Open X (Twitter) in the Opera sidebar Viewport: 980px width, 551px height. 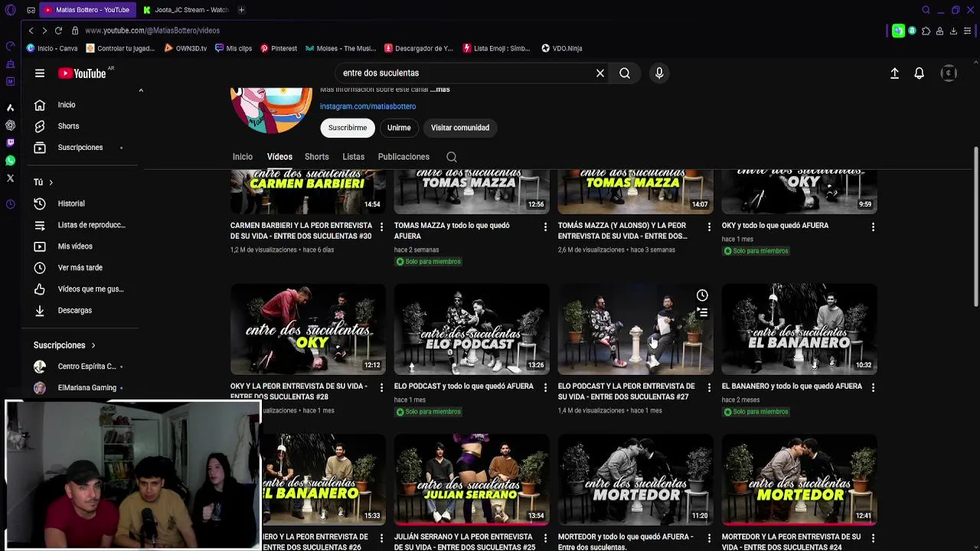[x=10, y=178]
